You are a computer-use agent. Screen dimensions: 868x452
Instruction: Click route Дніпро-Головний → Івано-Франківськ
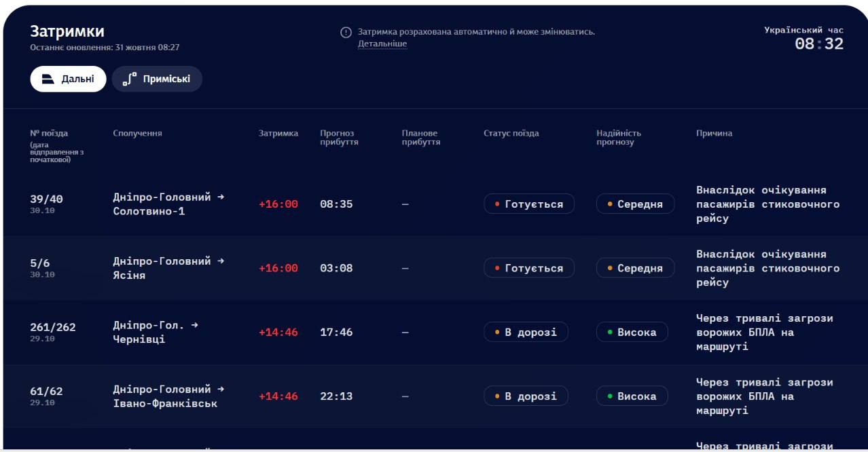(x=168, y=396)
